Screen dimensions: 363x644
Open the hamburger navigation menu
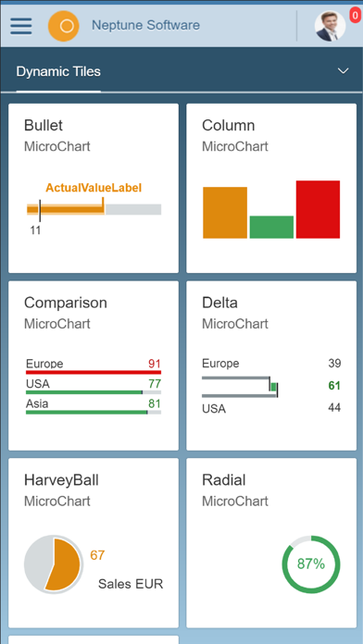(x=21, y=26)
